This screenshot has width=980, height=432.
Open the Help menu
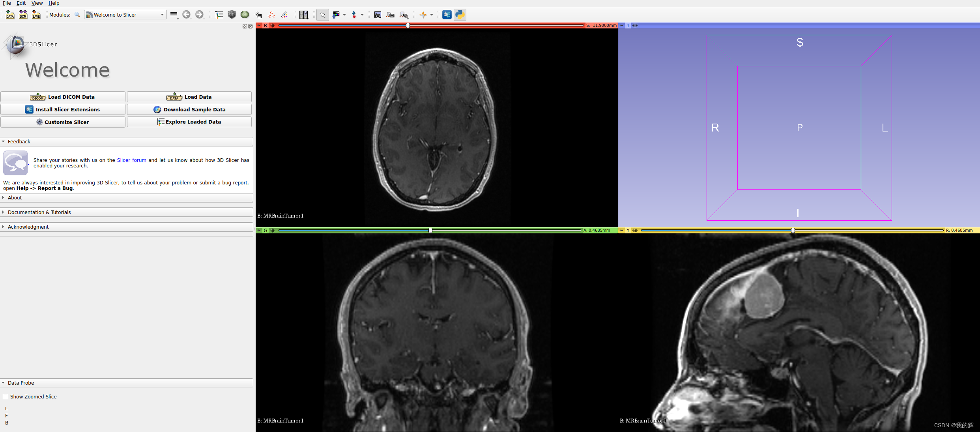click(54, 3)
